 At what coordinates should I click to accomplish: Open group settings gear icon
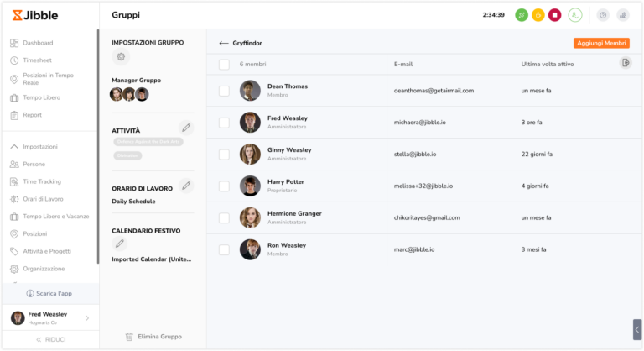coord(121,57)
